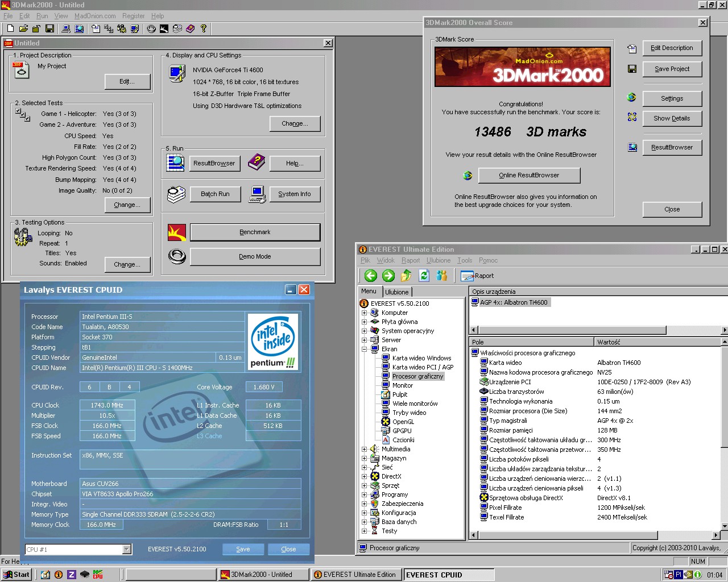The image size is (728, 582).
Task: Click the globe icon beside Online ResultBrowser
Action: (468, 176)
